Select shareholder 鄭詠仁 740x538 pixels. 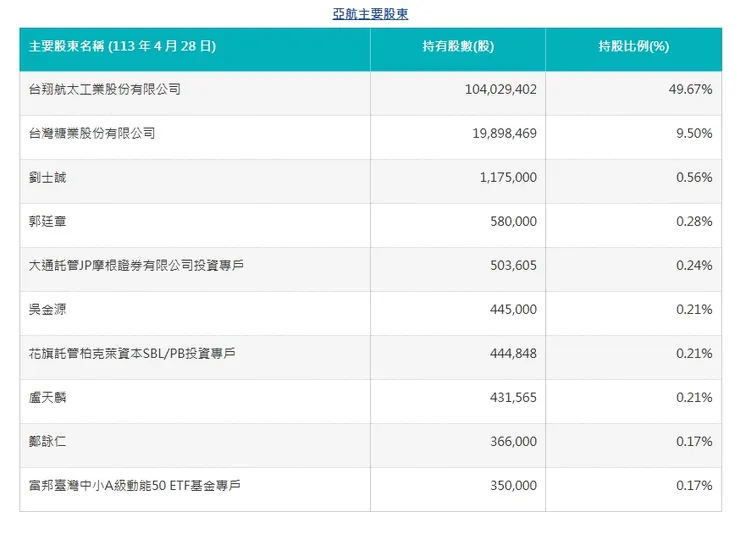pos(47,441)
